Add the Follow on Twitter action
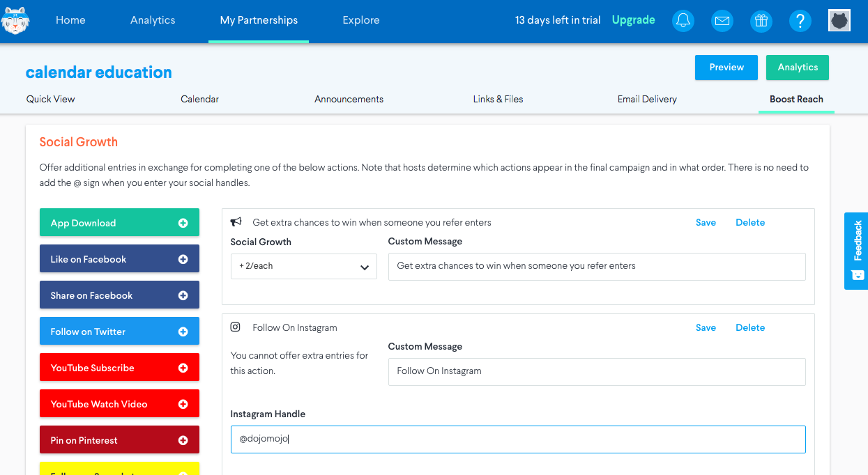 [119, 332]
